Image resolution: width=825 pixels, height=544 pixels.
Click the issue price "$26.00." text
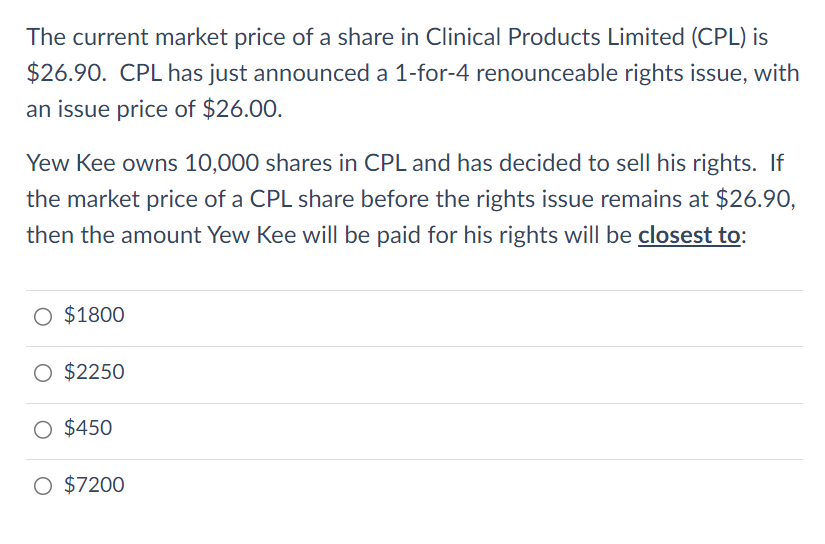coord(243,109)
